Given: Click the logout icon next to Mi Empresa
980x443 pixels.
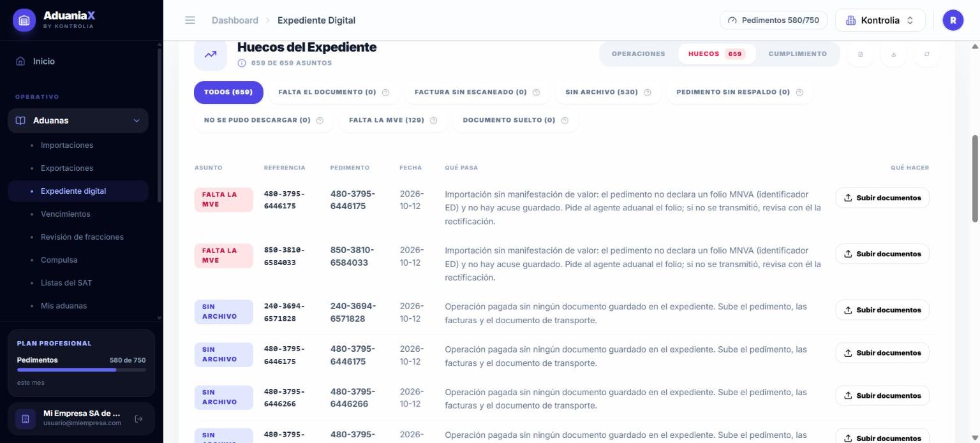Looking at the screenshot, I should point(138,419).
